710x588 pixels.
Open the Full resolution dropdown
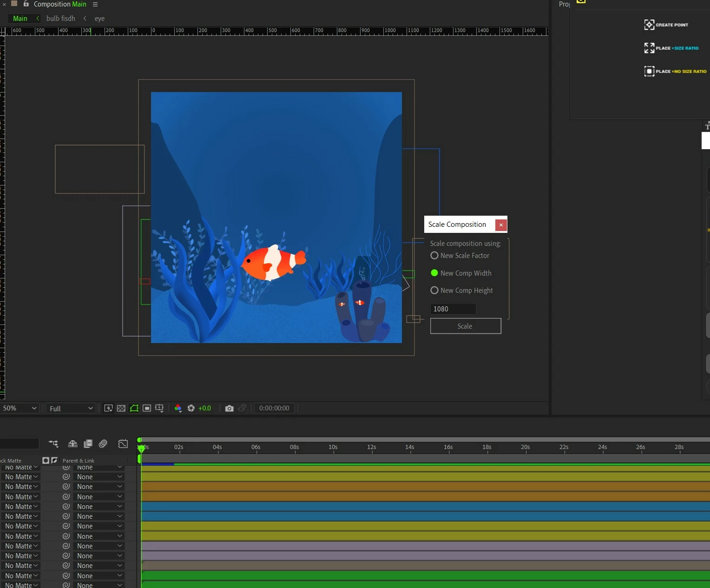72,408
